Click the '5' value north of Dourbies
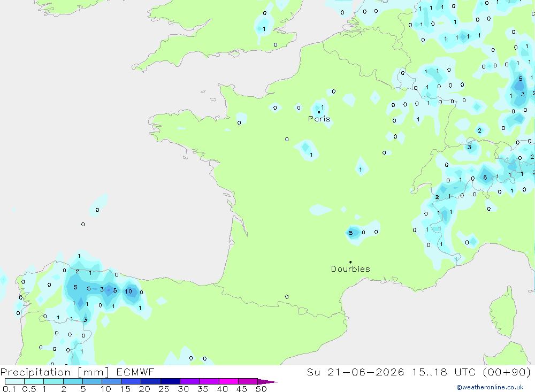The image size is (535, 392). [350, 233]
